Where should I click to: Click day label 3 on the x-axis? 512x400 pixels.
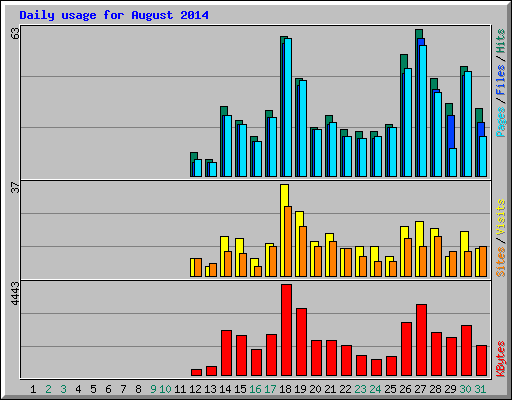(x=63, y=389)
